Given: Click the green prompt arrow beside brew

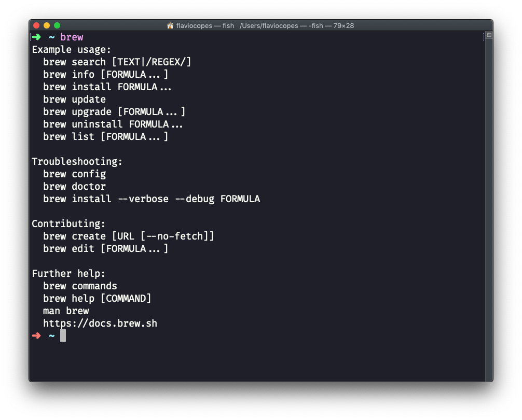Looking at the screenshot, I should (x=36, y=37).
